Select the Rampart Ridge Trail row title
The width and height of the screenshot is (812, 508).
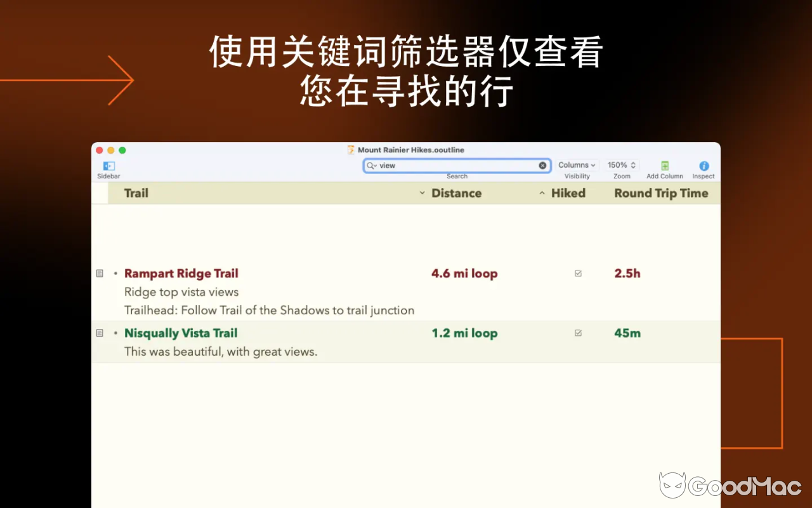coord(181,274)
